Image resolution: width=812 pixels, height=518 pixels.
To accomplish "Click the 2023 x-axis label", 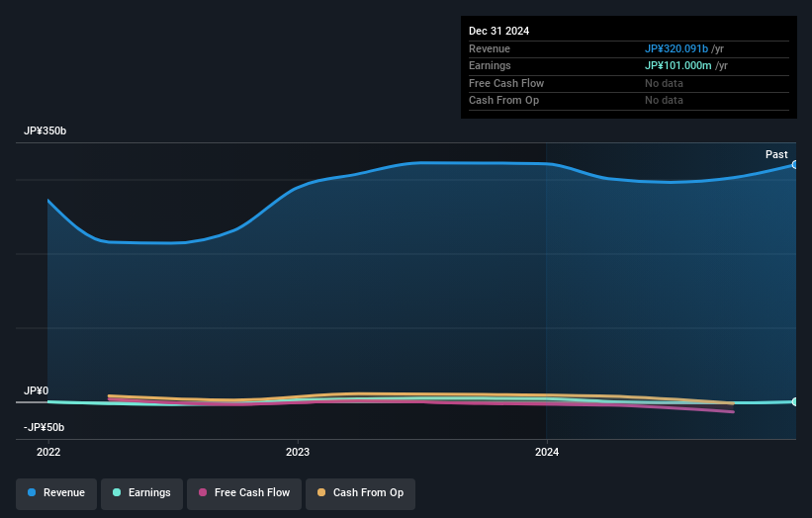I will point(298,453).
